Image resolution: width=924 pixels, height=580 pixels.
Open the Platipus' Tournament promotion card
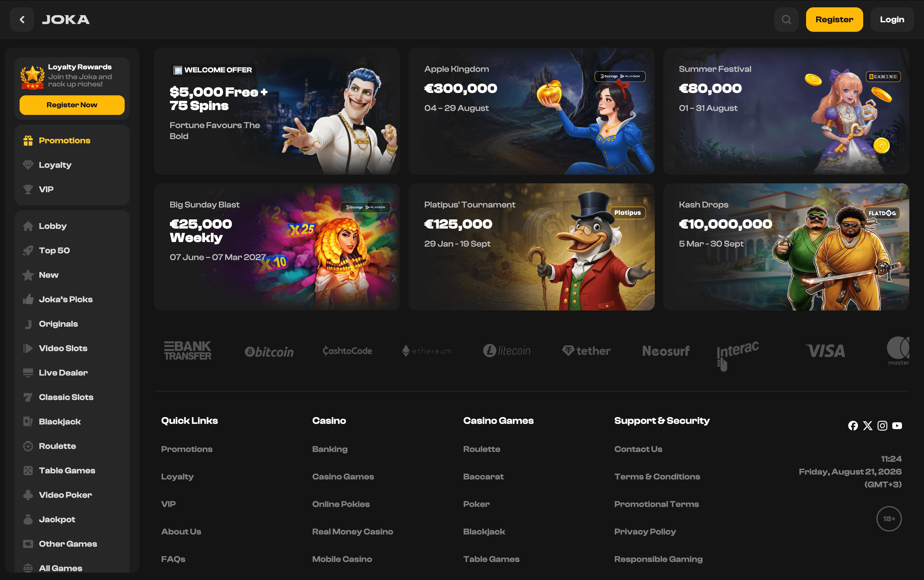[531, 247]
